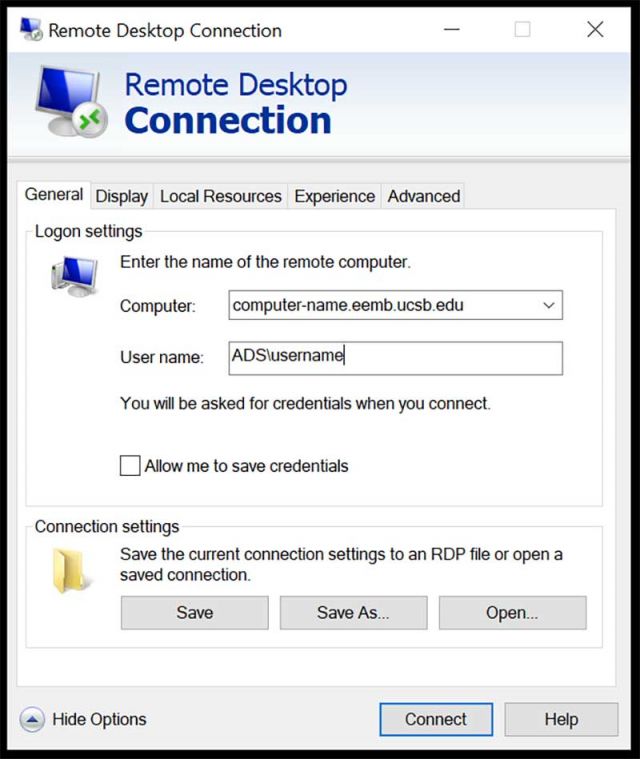Save the current connection settings
Image resolution: width=640 pixels, height=759 pixels.
(194, 613)
